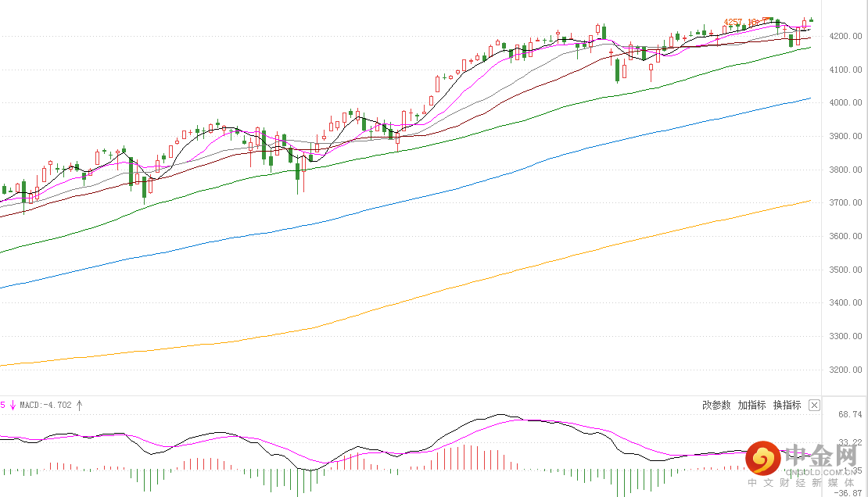Click the last green candlestick on chart
This screenshot has width=868, height=497.
(x=811, y=20)
